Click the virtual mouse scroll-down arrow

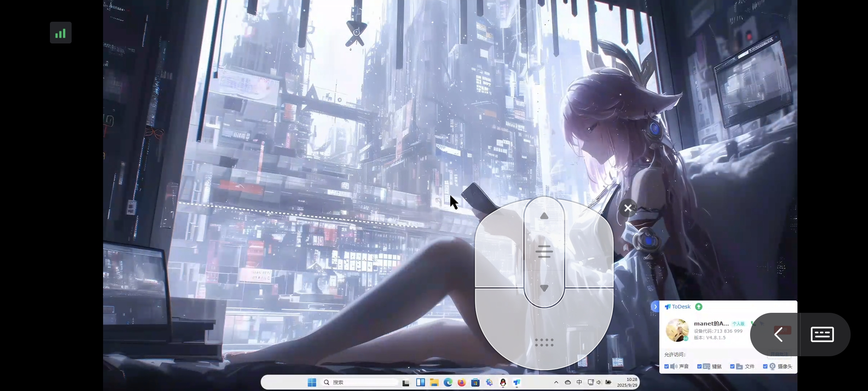coord(544,288)
